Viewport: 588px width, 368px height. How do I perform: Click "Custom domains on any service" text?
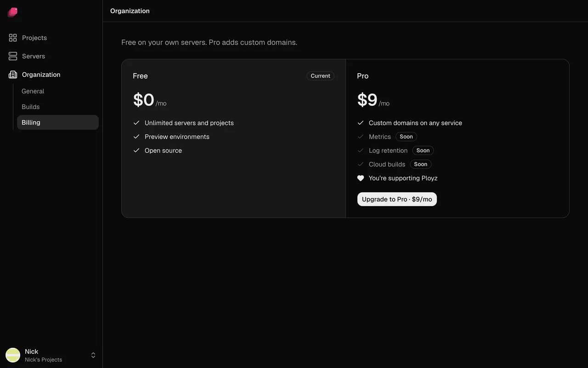[x=415, y=123]
